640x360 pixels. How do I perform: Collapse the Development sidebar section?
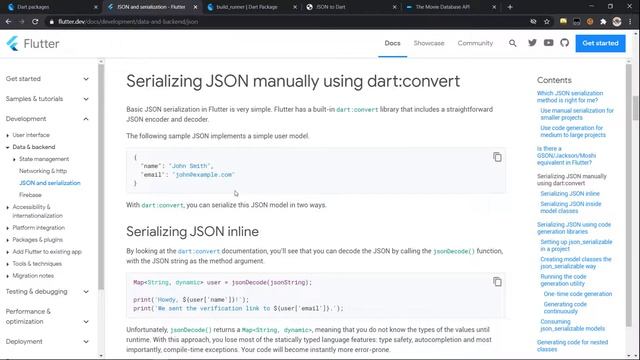47,119
